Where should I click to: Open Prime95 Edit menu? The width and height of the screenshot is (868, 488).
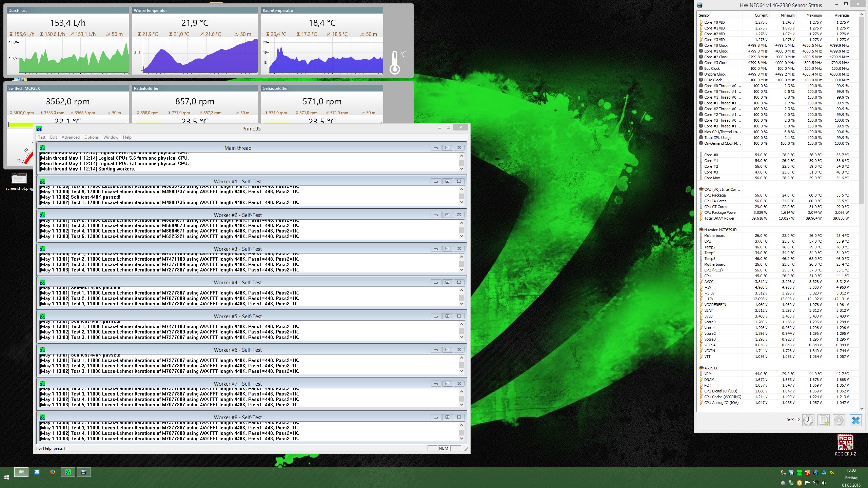[54, 137]
